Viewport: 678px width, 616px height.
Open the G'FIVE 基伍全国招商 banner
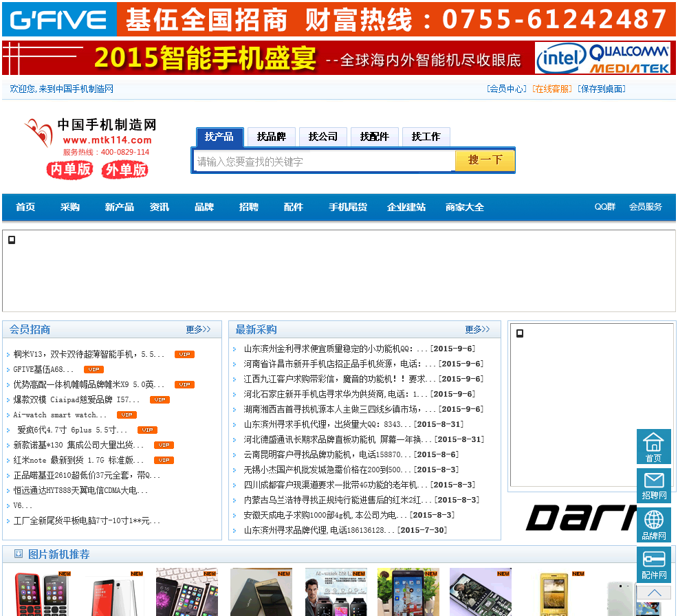[339, 19]
